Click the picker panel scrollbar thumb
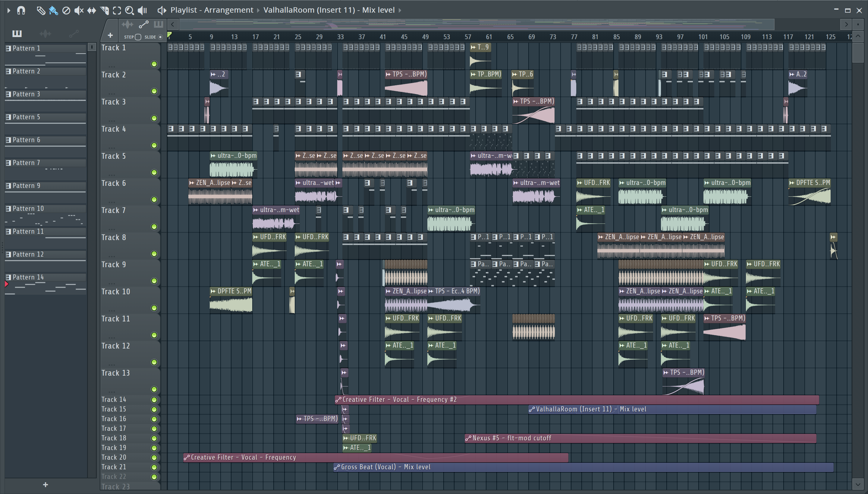868x494 pixels. [x=92, y=47]
